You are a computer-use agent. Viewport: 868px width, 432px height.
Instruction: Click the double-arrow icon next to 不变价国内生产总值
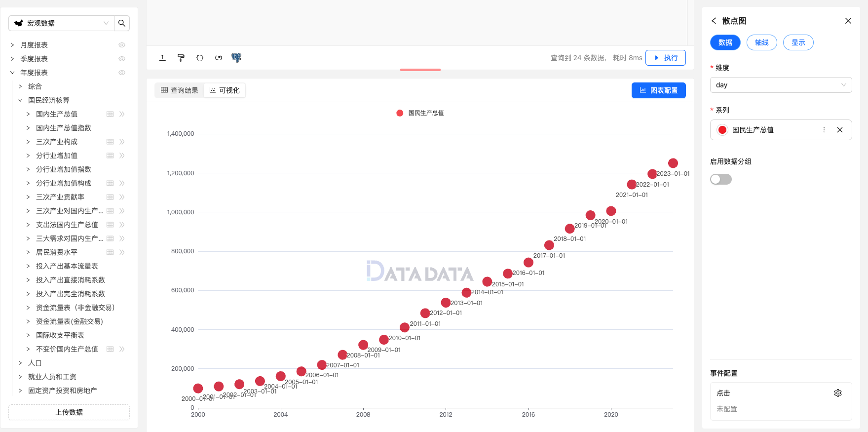tap(122, 349)
